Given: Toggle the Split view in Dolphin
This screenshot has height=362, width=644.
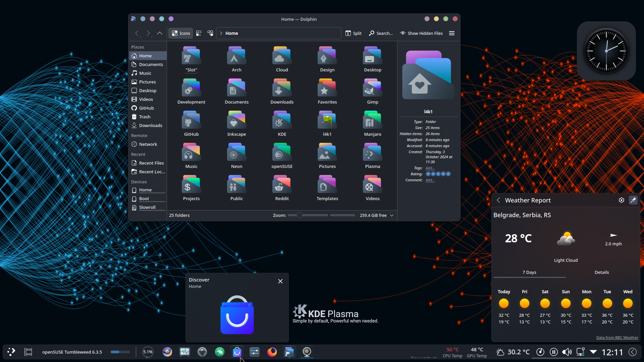Looking at the screenshot, I should tap(353, 33).
